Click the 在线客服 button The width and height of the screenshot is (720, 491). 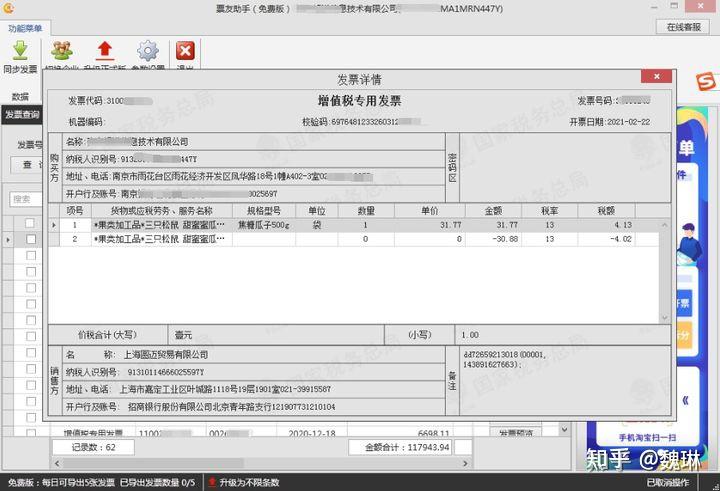[x=684, y=27]
